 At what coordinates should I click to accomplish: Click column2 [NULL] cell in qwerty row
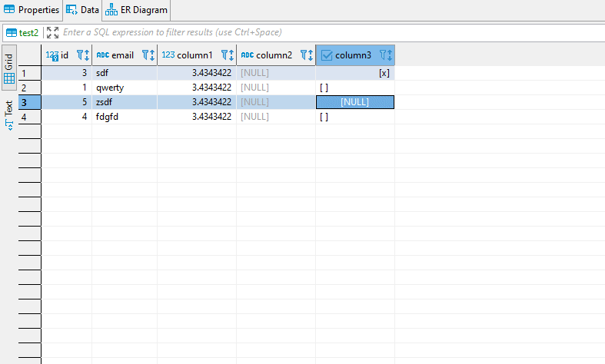coord(276,88)
